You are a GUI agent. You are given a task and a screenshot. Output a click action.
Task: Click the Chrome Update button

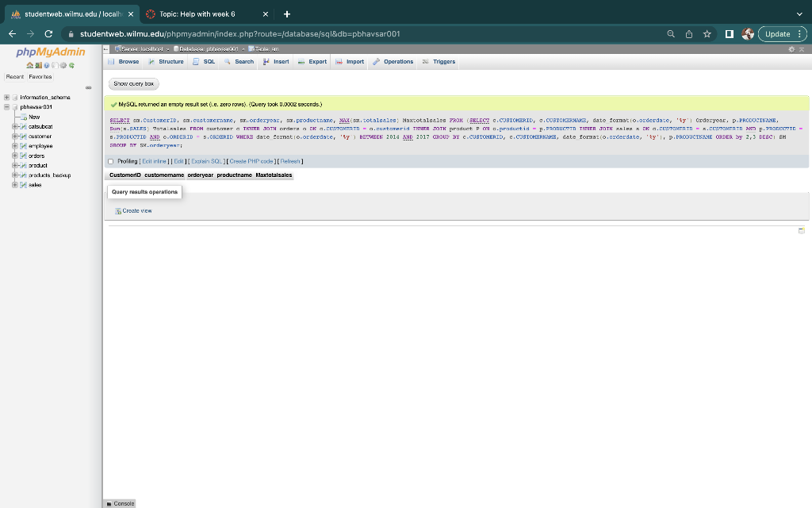pyautogui.click(x=783, y=34)
